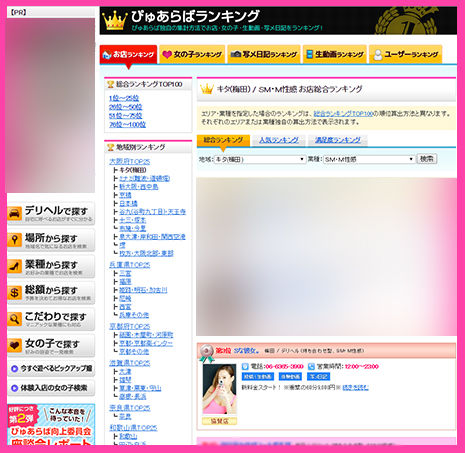Click the camera icon on 写メ日記ランキング
Viewport: 465px width, 453px height.
click(236, 54)
